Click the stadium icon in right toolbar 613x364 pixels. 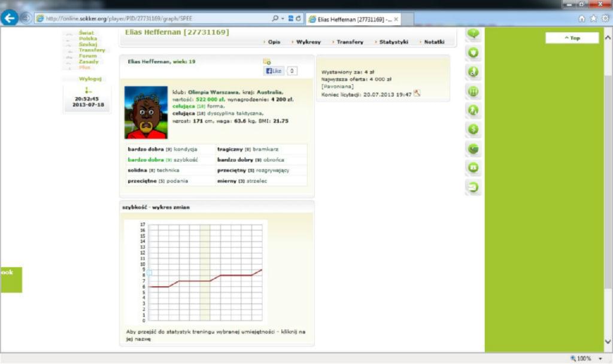(473, 148)
